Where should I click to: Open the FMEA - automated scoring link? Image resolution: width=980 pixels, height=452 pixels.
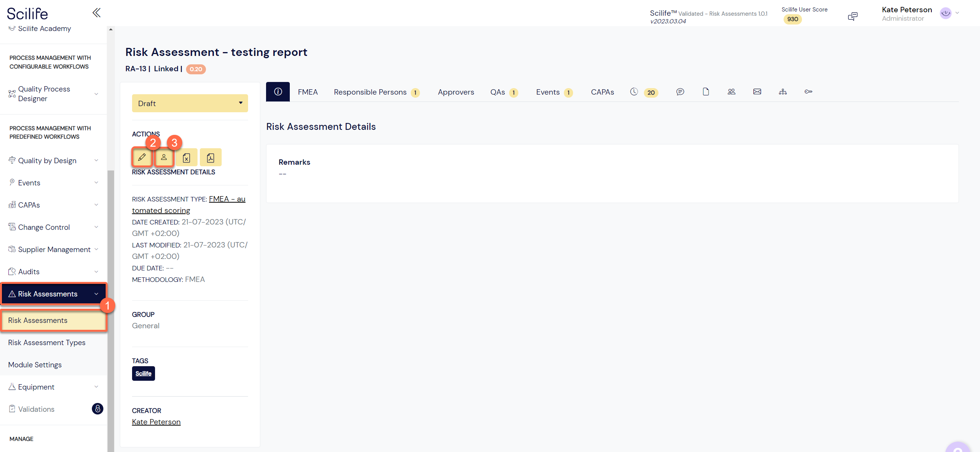189,205
